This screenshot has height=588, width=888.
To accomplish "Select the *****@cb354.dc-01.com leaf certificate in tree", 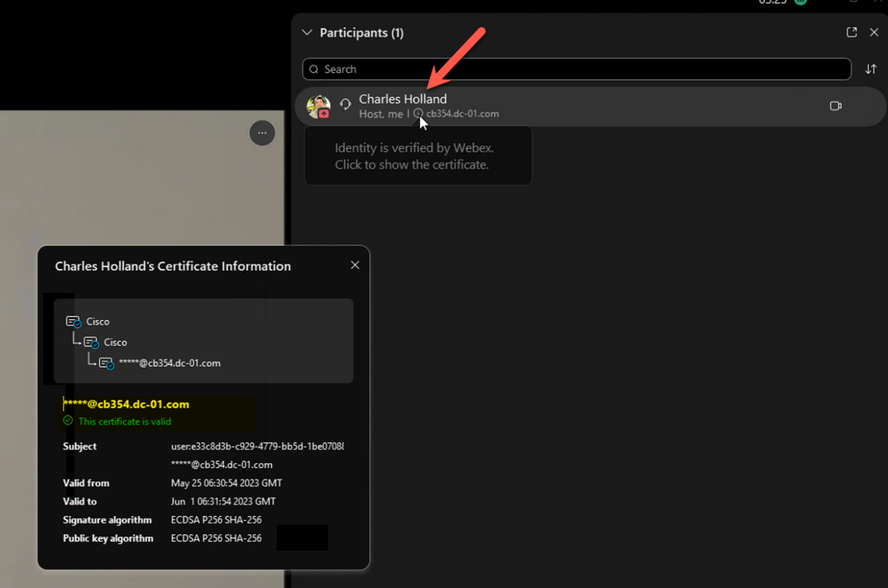I will [x=169, y=363].
